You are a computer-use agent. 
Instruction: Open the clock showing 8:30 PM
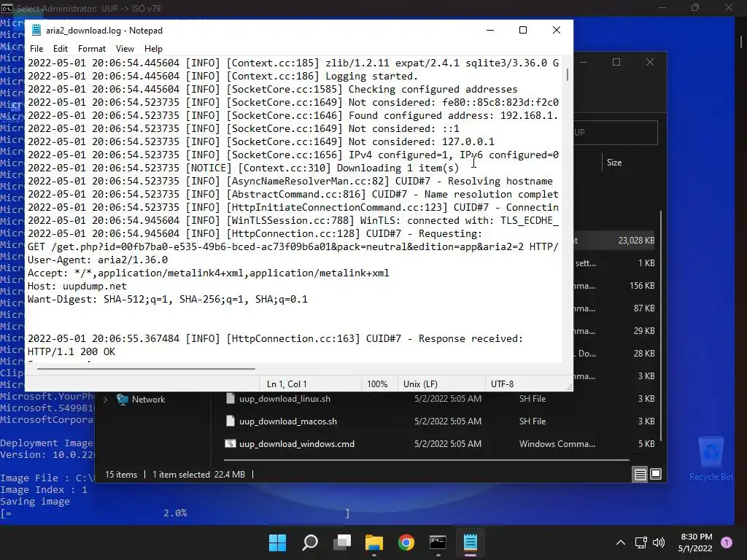(x=695, y=542)
